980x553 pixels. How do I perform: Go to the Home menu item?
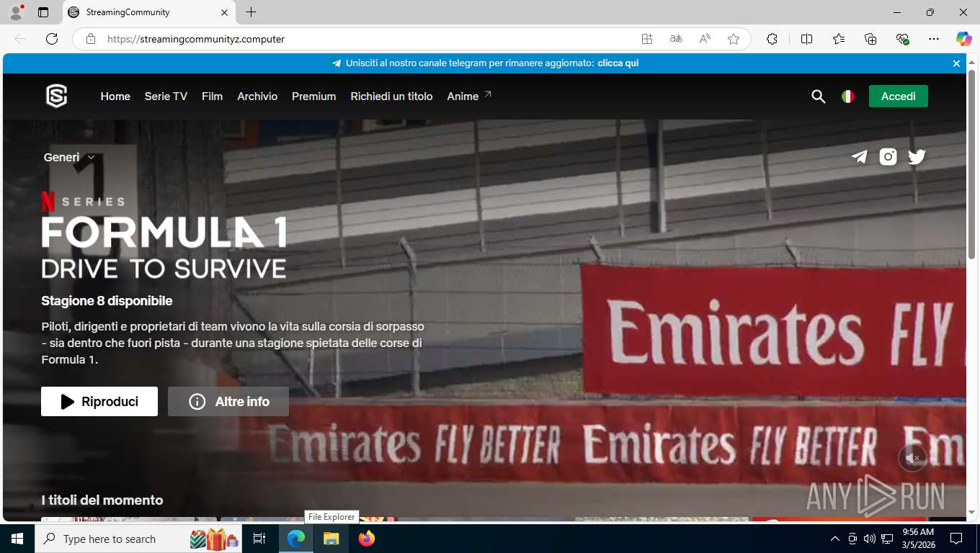click(115, 96)
